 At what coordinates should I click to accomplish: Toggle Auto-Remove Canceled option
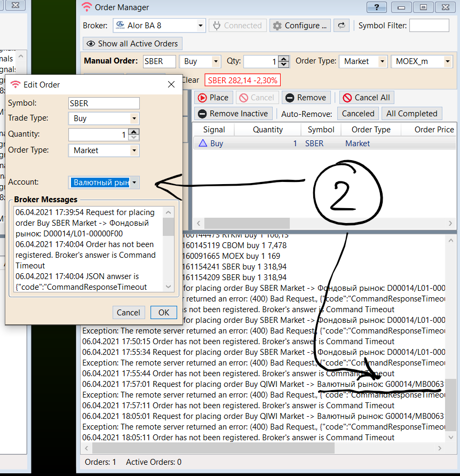point(358,114)
